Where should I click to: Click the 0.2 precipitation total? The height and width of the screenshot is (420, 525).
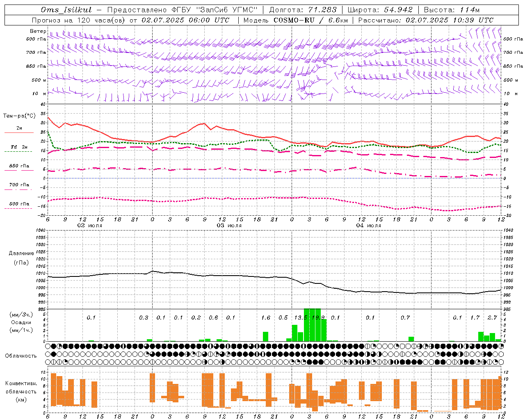196,317
